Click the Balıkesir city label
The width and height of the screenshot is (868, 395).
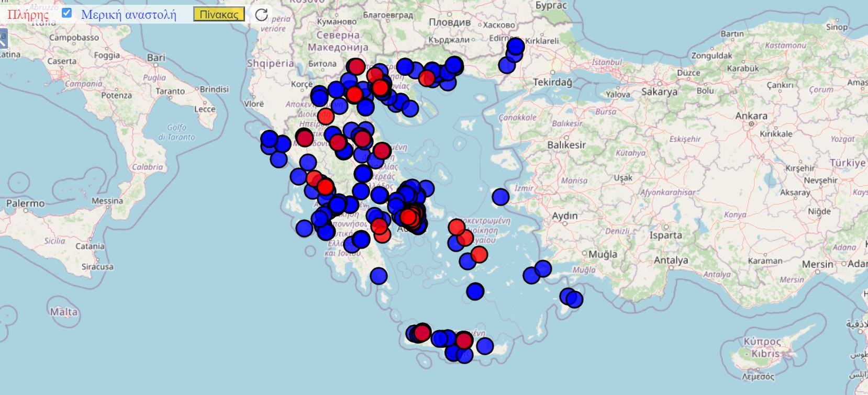tap(566, 144)
